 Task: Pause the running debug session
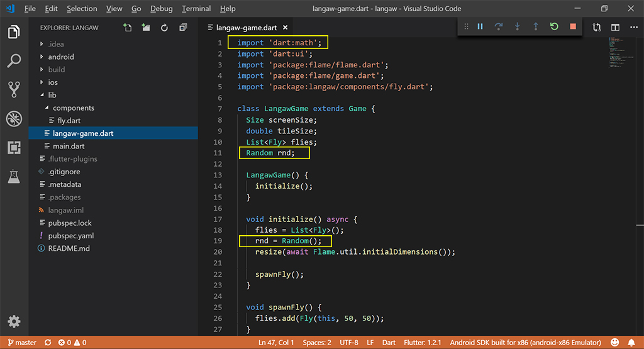[480, 26]
